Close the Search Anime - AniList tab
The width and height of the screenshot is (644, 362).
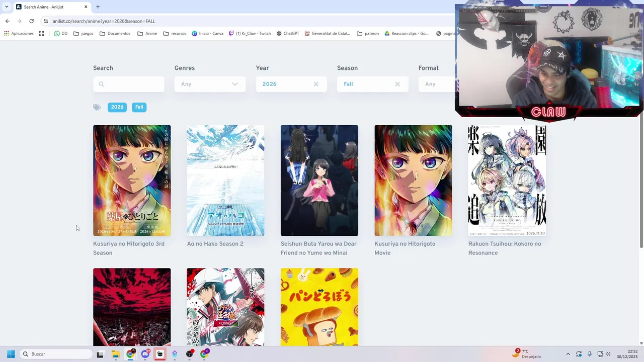coord(86,7)
